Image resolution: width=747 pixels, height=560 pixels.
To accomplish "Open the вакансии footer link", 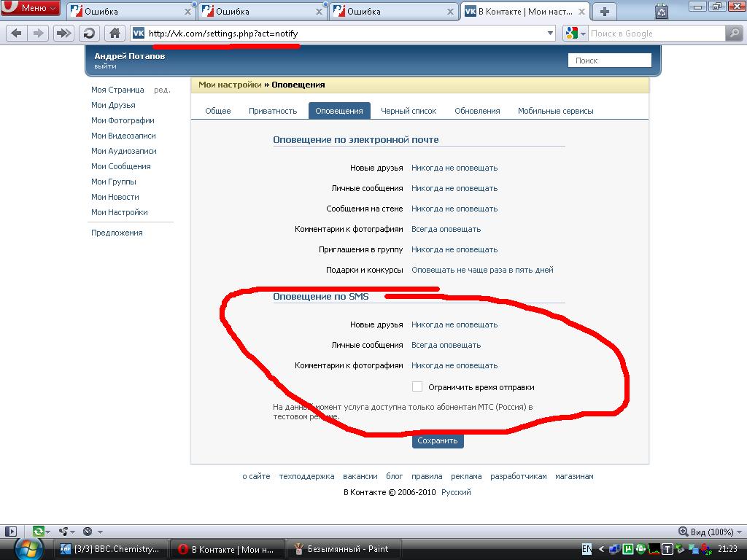I will (360, 476).
